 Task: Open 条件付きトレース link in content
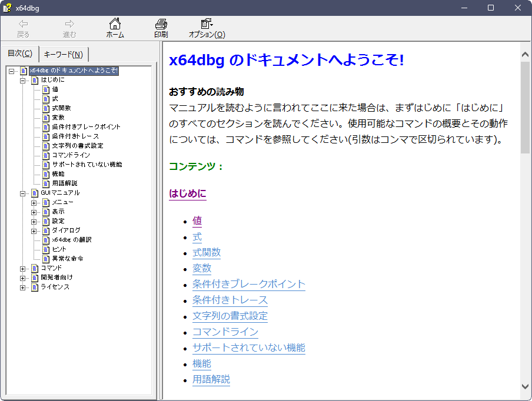230,300
